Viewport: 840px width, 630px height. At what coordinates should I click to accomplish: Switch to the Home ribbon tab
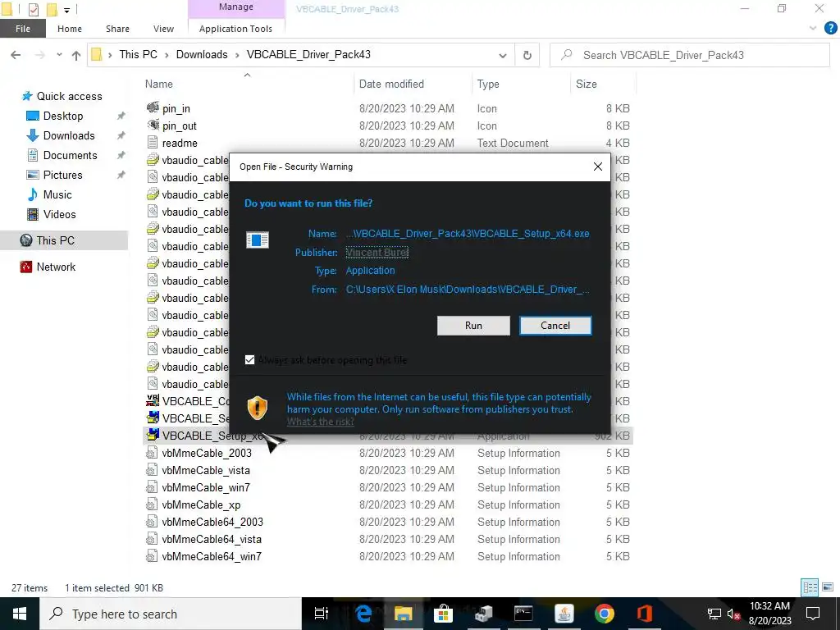coord(70,29)
